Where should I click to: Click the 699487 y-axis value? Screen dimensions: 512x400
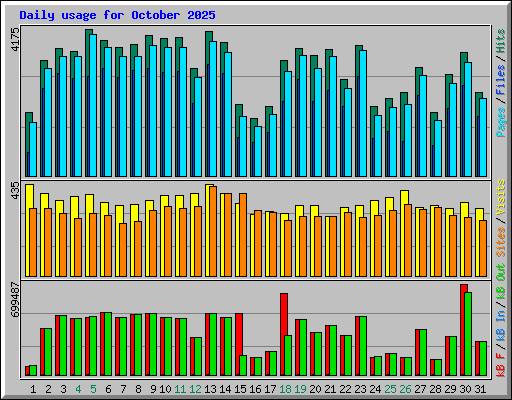(15, 300)
